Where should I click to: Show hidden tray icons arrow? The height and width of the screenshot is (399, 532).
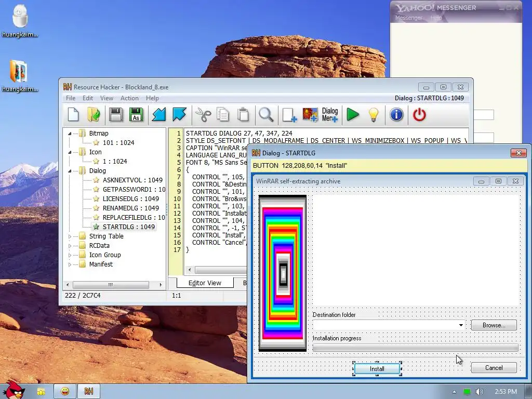tap(454, 392)
